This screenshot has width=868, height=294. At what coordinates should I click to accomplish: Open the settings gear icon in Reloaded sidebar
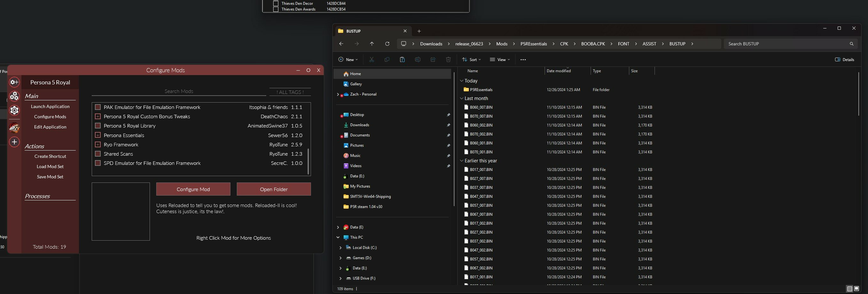pos(14,111)
